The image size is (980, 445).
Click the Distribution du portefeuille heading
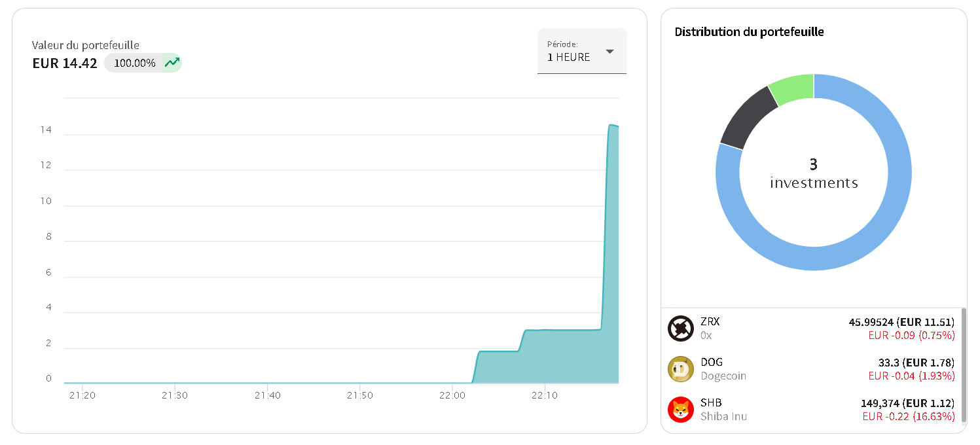[749, 31]
